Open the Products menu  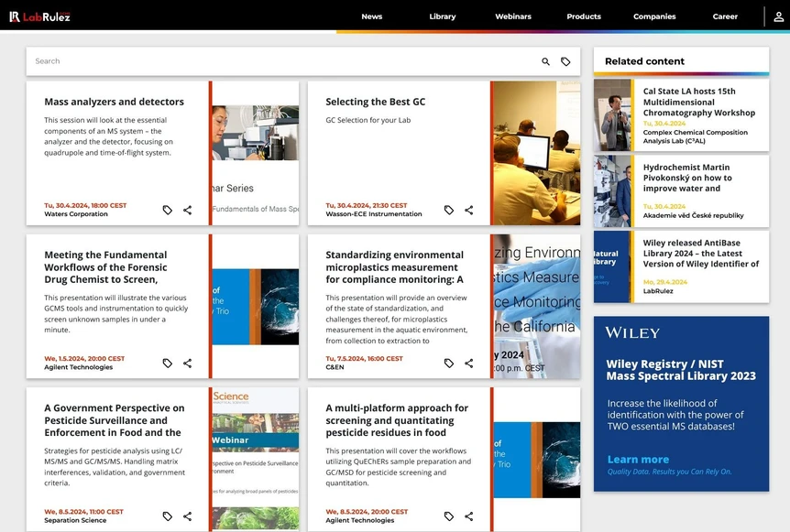click(x=584, y=16)
